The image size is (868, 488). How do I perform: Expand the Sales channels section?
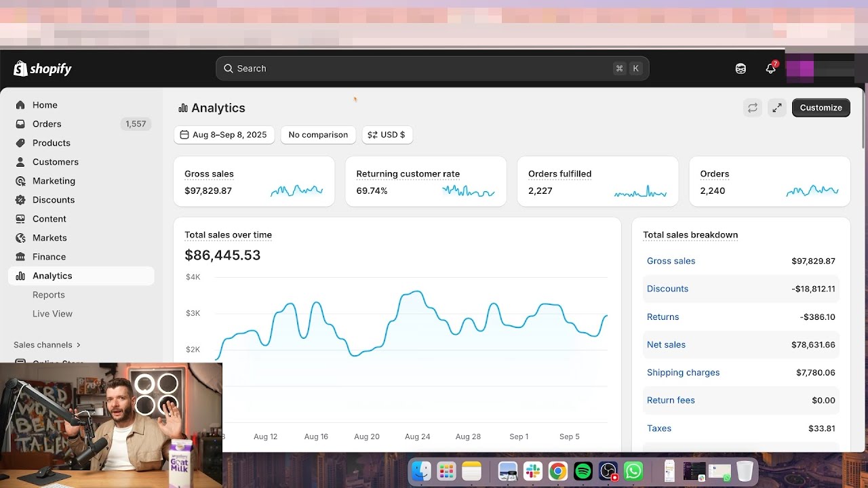tap(47, 345)
